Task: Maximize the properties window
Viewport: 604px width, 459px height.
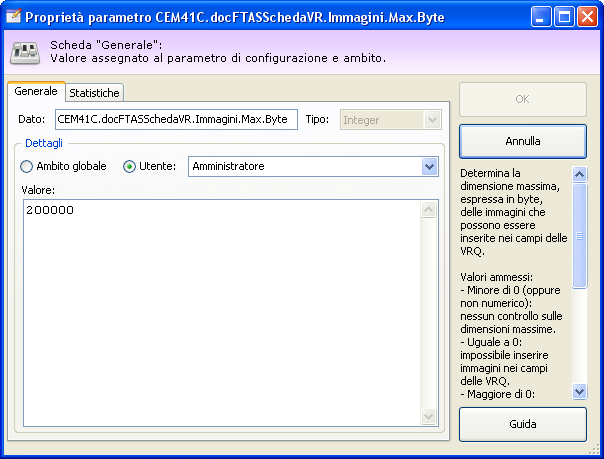Action: click(x=564, y=17)
